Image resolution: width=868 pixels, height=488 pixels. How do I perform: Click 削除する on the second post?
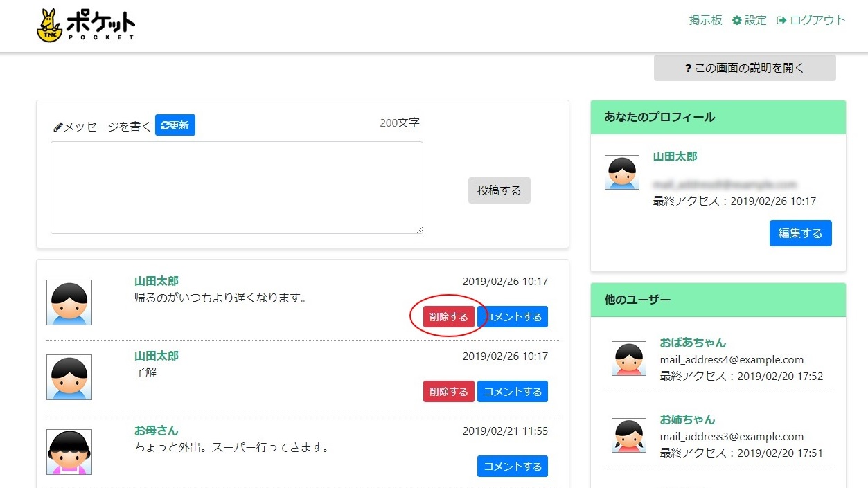tap(448, 391)
